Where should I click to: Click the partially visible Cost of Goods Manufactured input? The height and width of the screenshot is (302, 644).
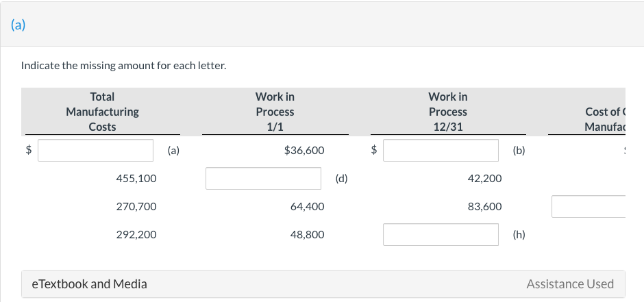pos(588,207)
